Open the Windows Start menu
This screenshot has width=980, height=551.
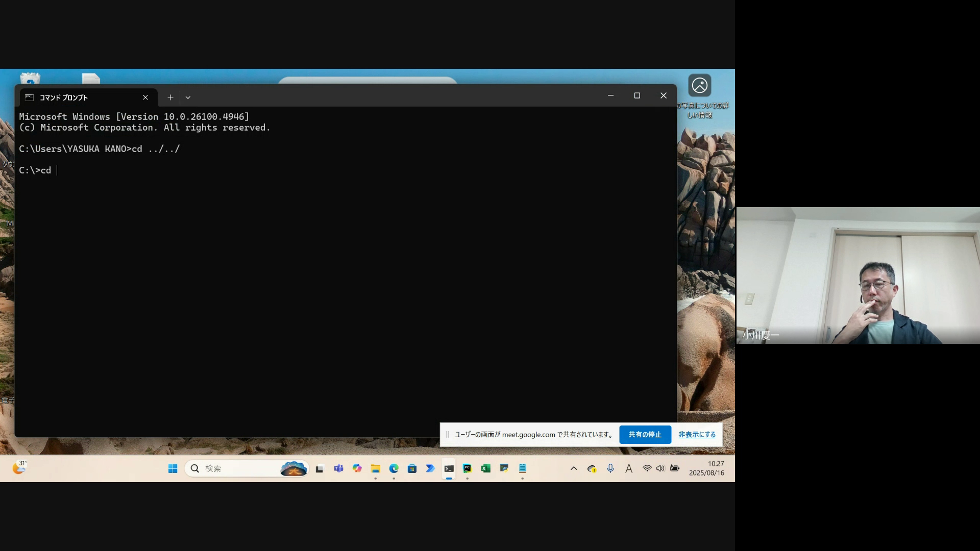[x=173, y=468]
